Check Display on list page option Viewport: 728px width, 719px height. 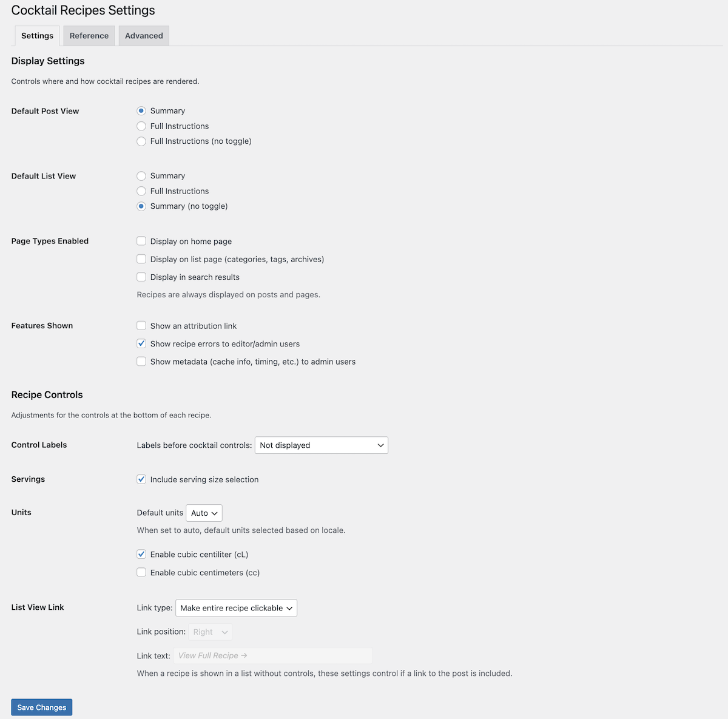point(141,258)
